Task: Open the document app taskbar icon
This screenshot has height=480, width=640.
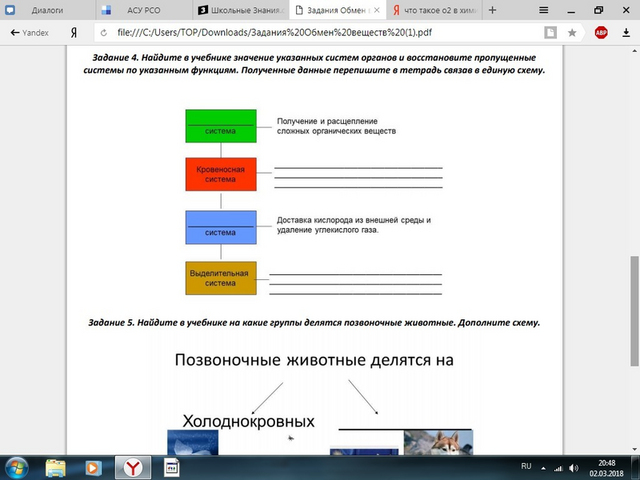Action: tap(171, 468)
